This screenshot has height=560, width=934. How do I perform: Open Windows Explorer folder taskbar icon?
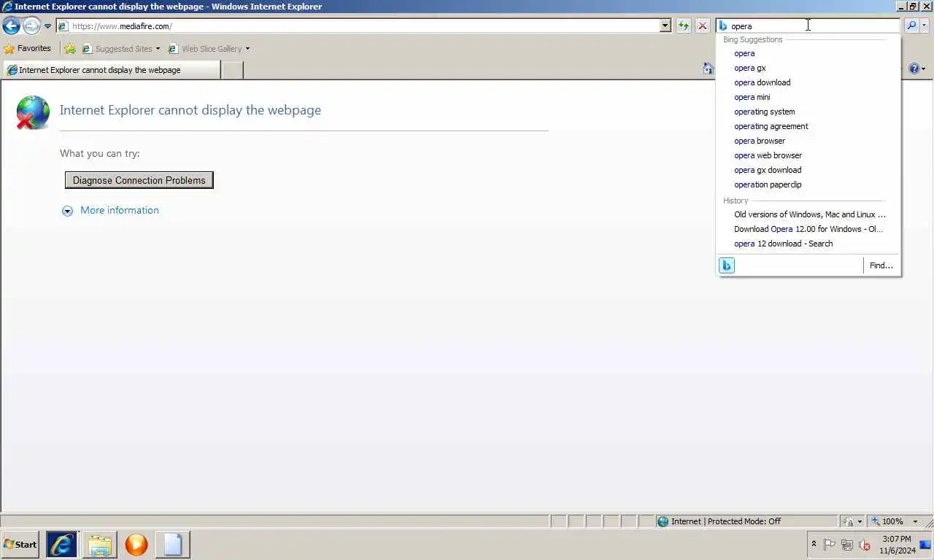(100, 545)
